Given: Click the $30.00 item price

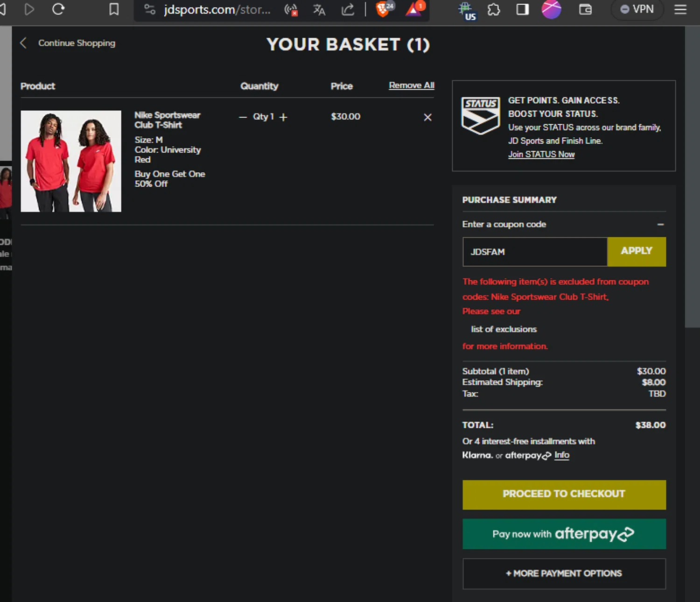Looking at the screenshot, I should tap(345, 117).
